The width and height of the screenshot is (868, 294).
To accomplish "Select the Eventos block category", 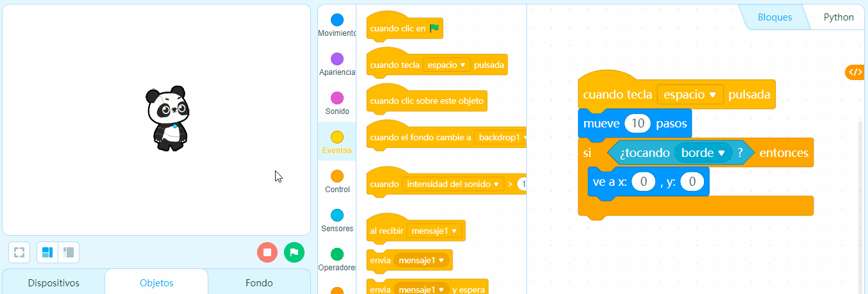I will tap(337, 142).
